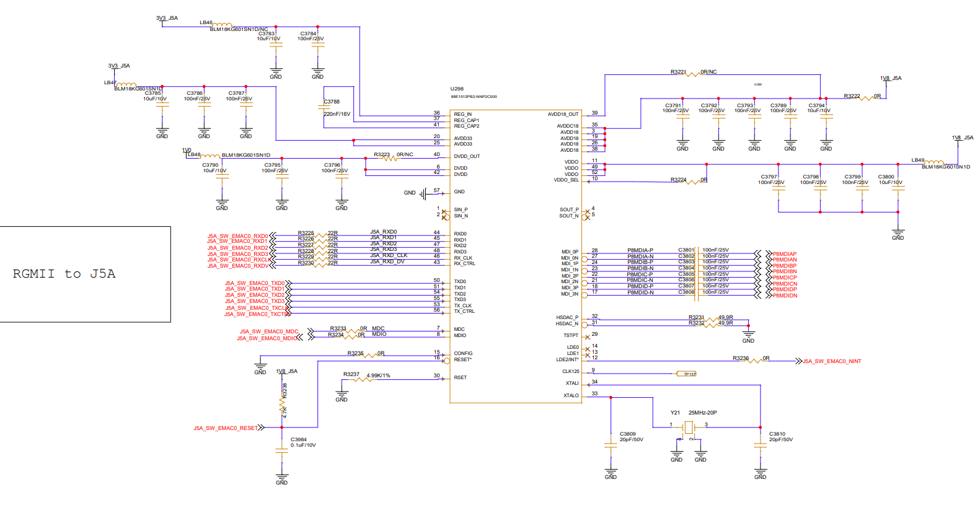This screenshot has width=980, height=505.
Task: Click resistor label R3232
Action: pyautogui.click(x=696, y=323)
